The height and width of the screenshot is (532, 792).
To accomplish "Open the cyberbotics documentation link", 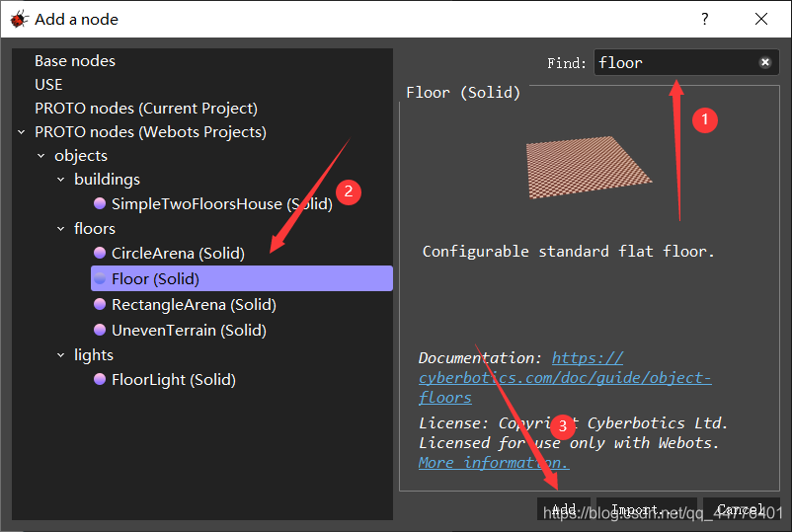I will 565,378.
